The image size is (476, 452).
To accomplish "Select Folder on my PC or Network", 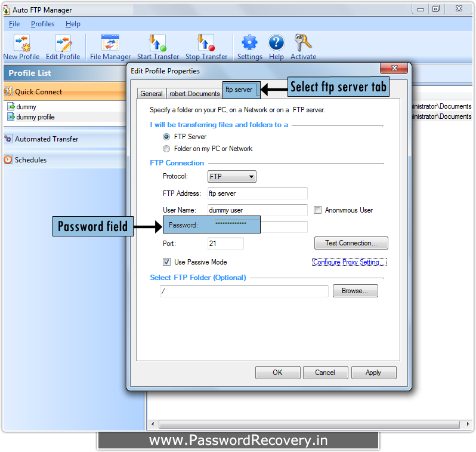I will tap(166, 149).
